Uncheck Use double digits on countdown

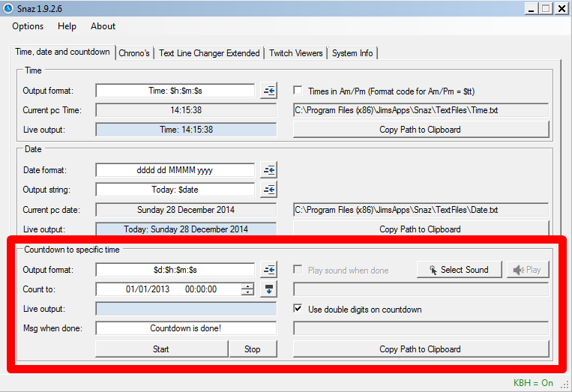point(298,309)
